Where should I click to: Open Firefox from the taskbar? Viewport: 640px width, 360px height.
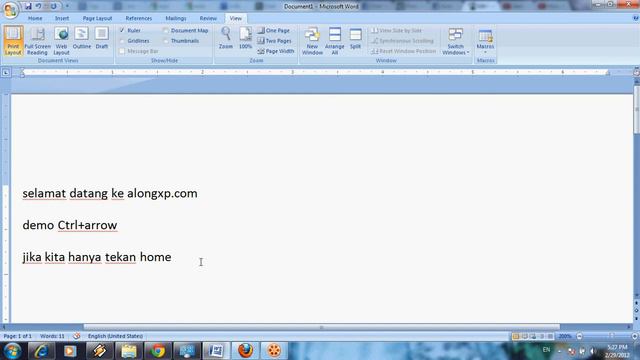[245, 351]
